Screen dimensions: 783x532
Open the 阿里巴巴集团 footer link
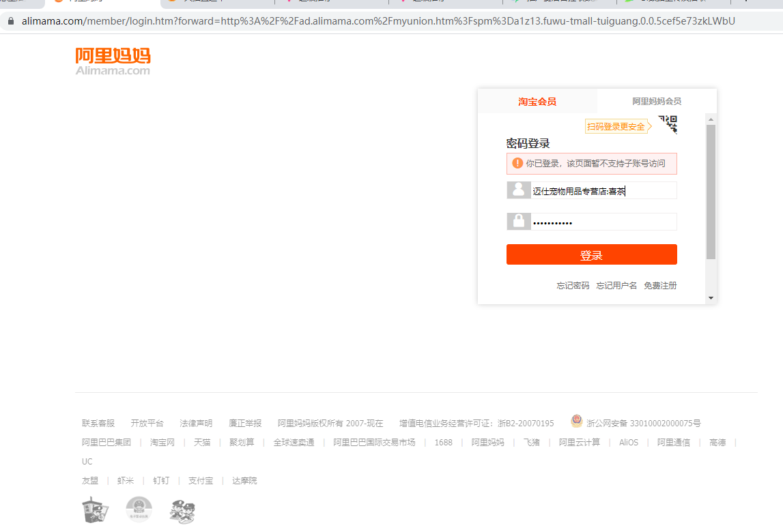[106, 442]
